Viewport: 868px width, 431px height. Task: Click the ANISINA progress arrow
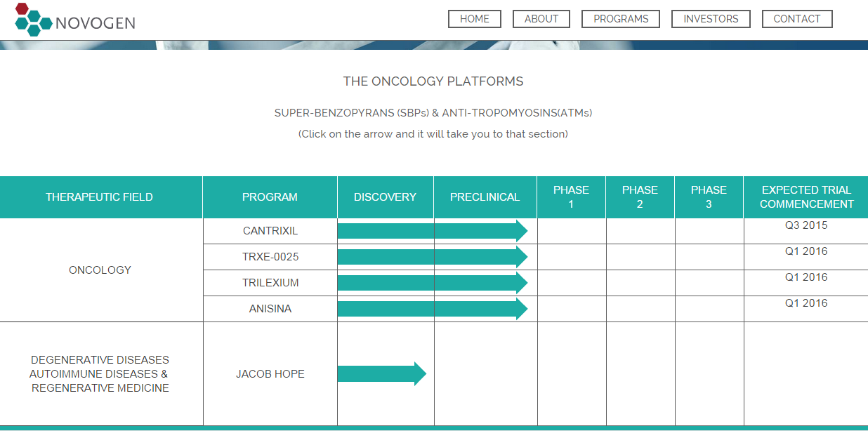click(x=433, y=309)
